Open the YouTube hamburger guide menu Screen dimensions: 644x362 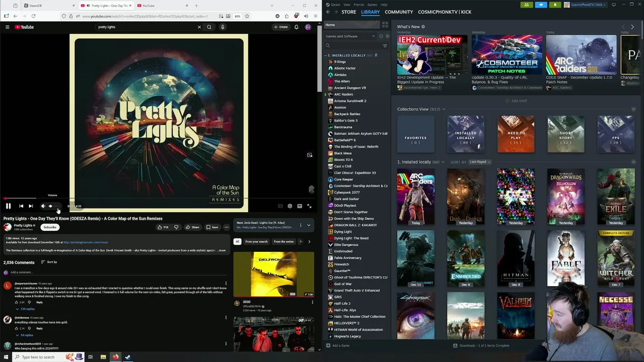[7, 27]
